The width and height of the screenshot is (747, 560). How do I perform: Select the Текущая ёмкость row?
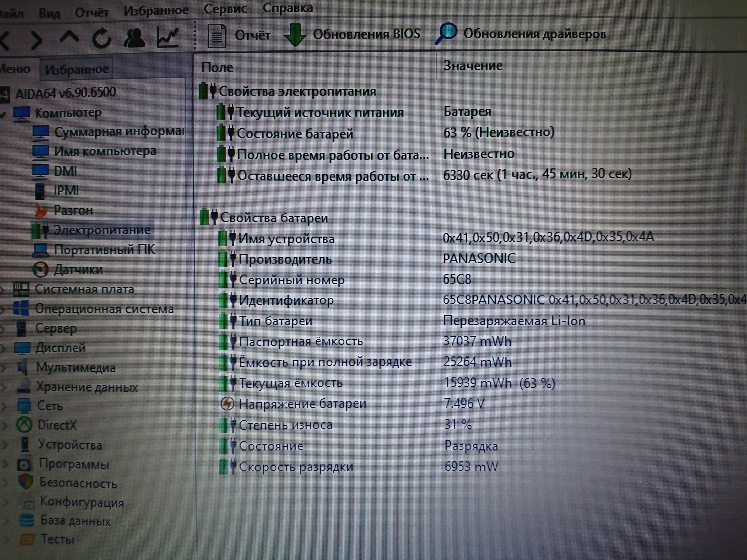[x=471, y=383]
